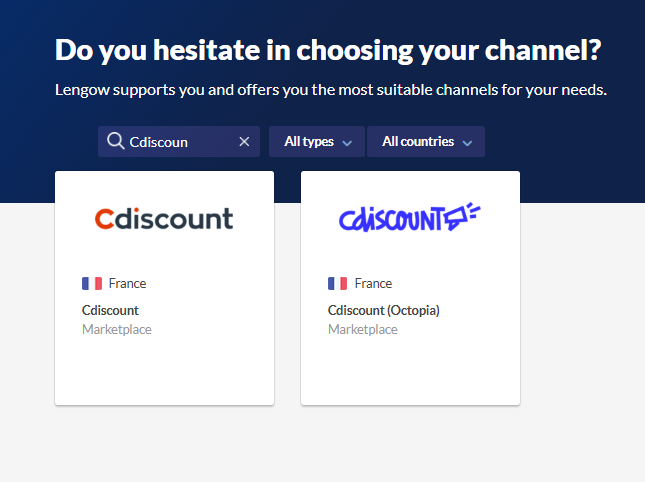The image size is (645, 482).
Task: Click the chevron beside All types
Action: [x=347, y=143]
